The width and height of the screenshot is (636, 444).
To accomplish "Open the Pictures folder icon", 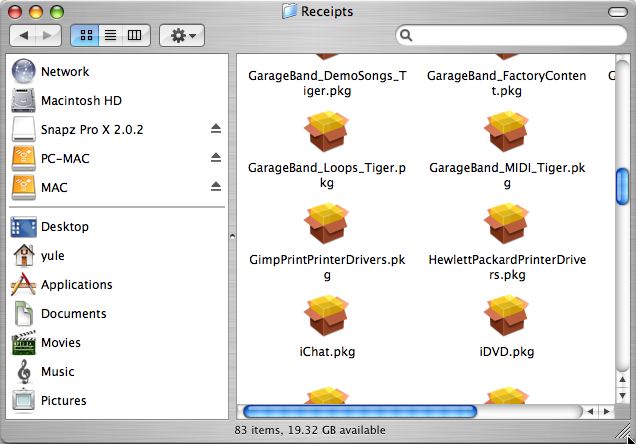I will coord(24,400).
